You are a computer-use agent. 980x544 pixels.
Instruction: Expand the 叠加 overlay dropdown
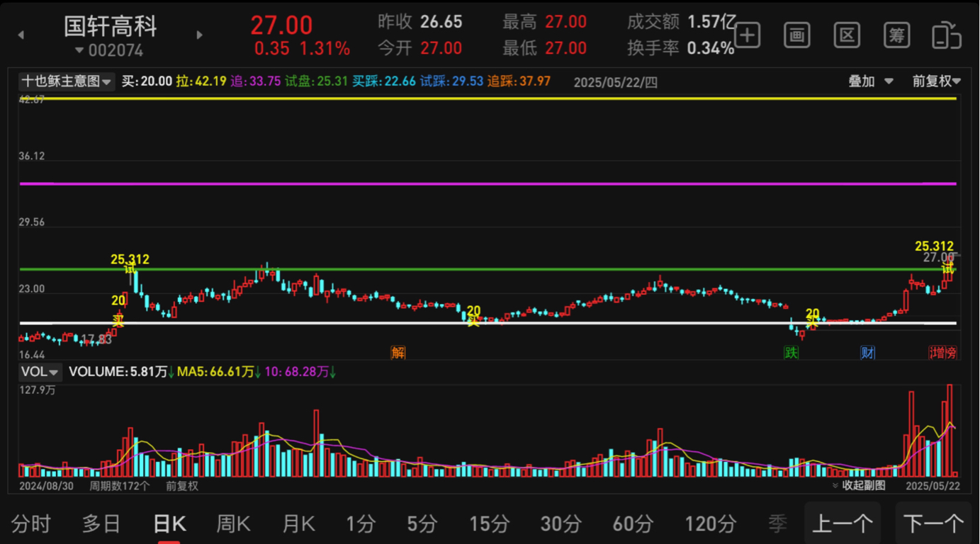pos(871,81)
